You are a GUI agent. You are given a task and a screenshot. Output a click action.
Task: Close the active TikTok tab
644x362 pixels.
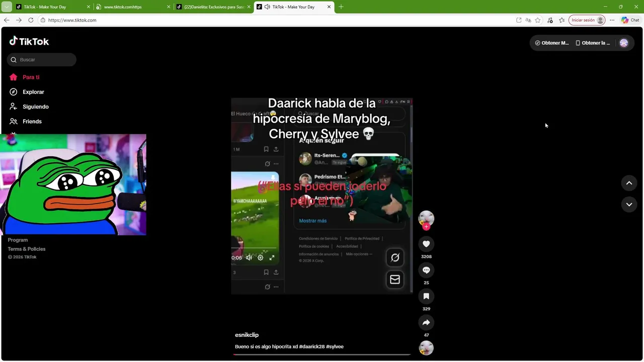pyautogui.click(x=329, y=7)
